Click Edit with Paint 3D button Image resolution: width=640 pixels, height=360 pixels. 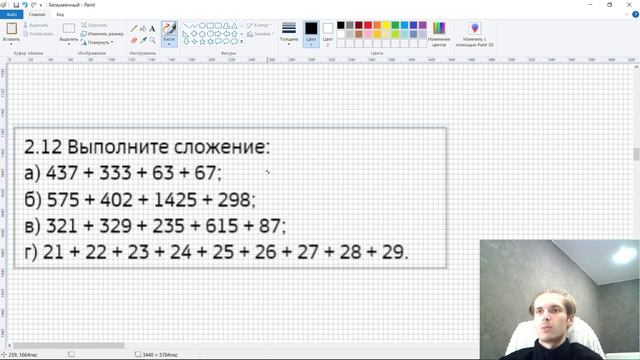[x=474, y=34]
